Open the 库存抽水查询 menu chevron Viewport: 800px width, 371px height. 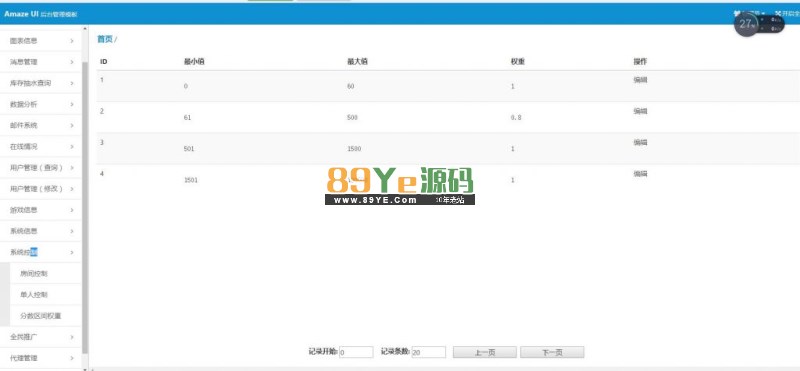[x=72, y=83]
